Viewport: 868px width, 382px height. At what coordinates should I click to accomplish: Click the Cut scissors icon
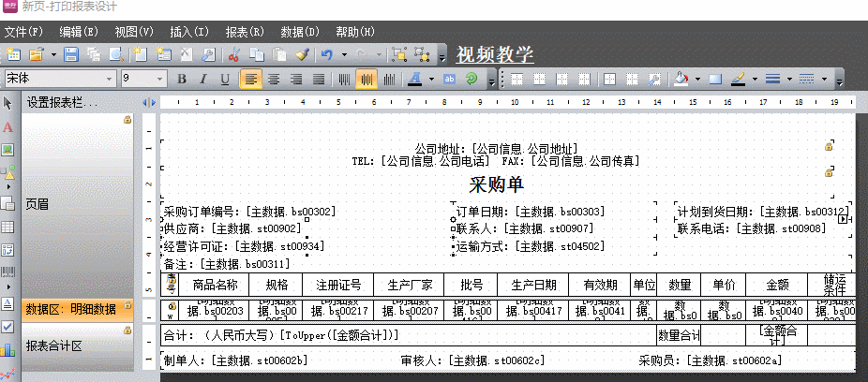(x=233, y=55)
